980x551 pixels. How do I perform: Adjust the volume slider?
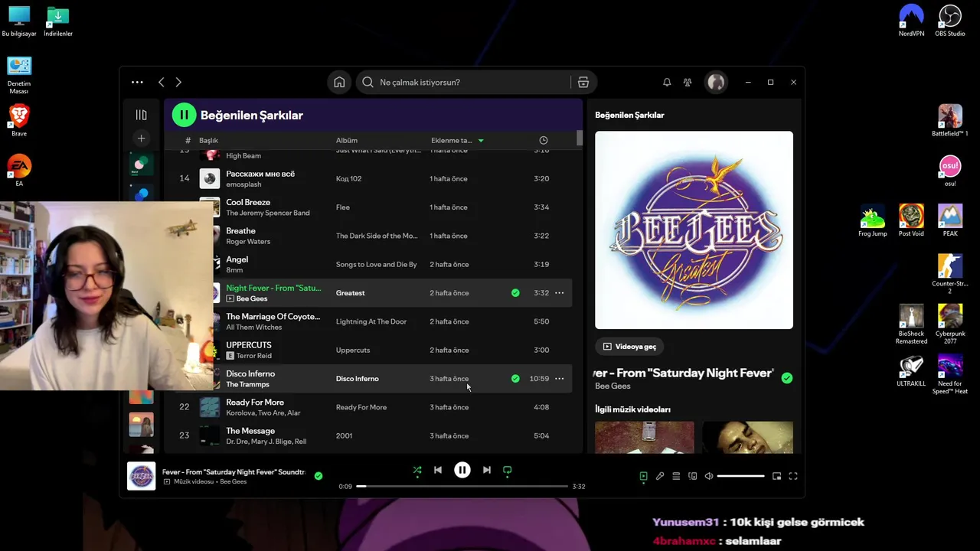tap(740, 476)
